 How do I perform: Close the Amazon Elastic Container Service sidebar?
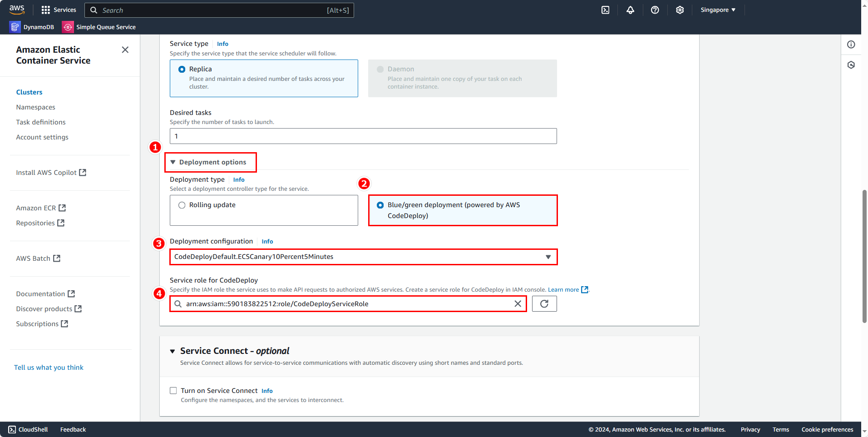click(x=125, y=50)
